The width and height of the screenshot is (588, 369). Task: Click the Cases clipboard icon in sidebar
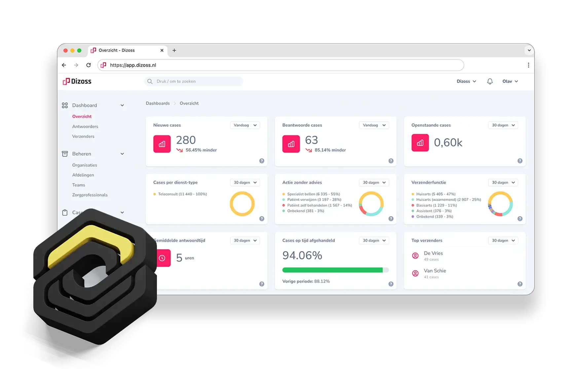click(x=65, y=212)
